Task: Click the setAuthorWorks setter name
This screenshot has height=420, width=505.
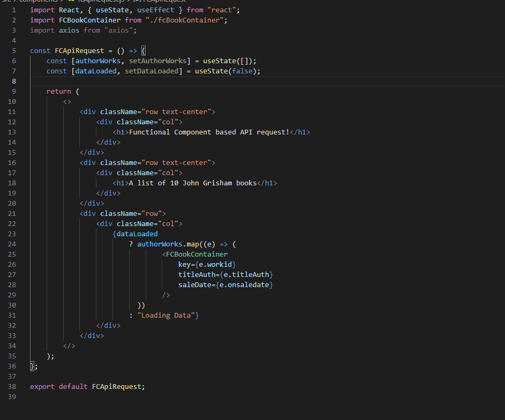Action: coord(158,61)
